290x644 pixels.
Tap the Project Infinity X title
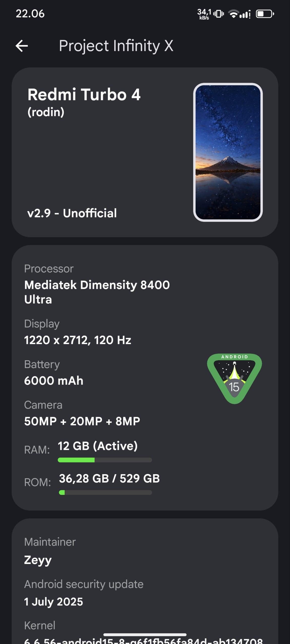(116, 46)
